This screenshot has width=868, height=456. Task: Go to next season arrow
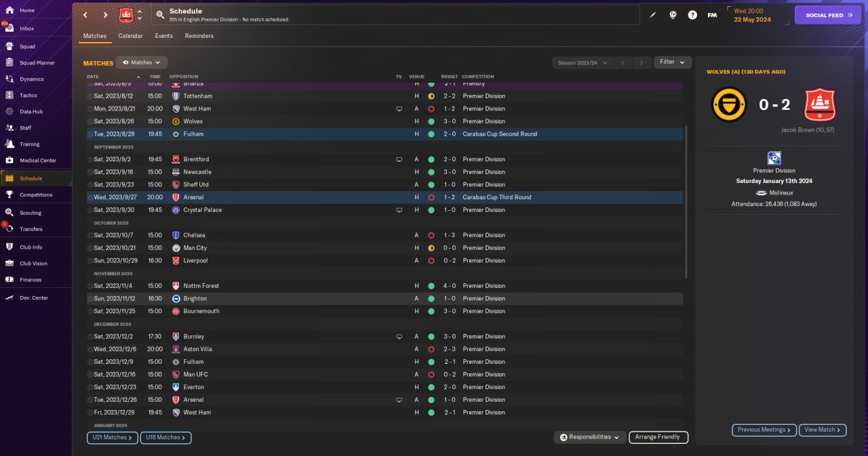pos(642,62)
